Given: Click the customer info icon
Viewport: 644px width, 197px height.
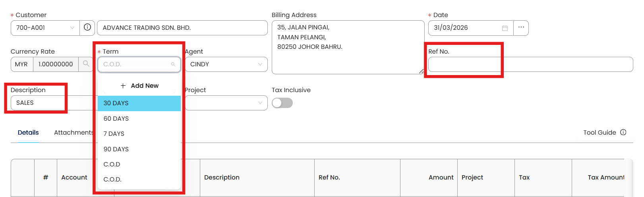Looking at the screenshot, I should point(87,27).
